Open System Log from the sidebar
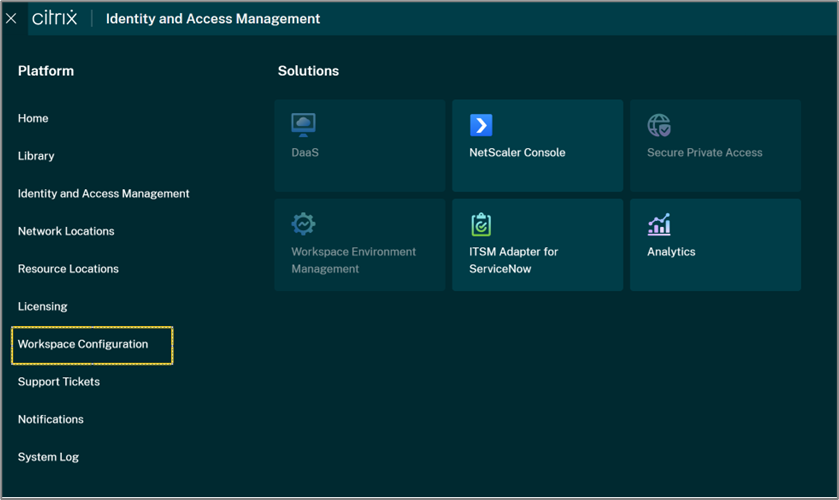839x500 pixels. (48, 457)
